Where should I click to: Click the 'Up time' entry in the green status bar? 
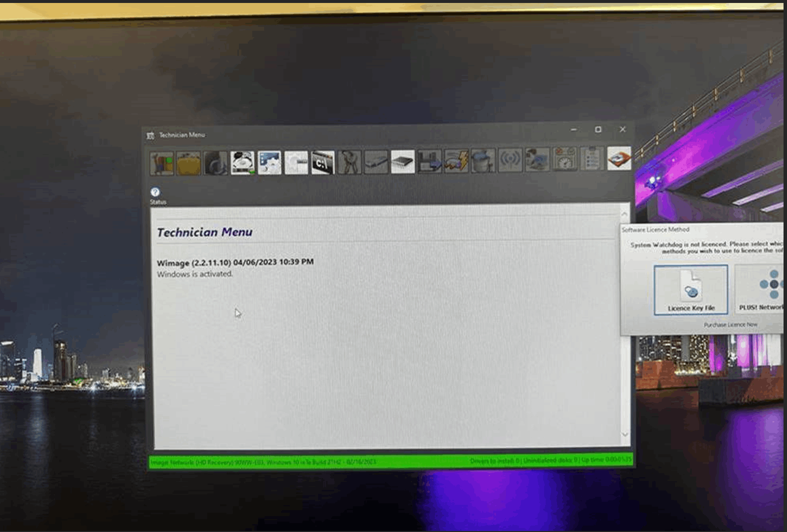click(x=607, y=460)
